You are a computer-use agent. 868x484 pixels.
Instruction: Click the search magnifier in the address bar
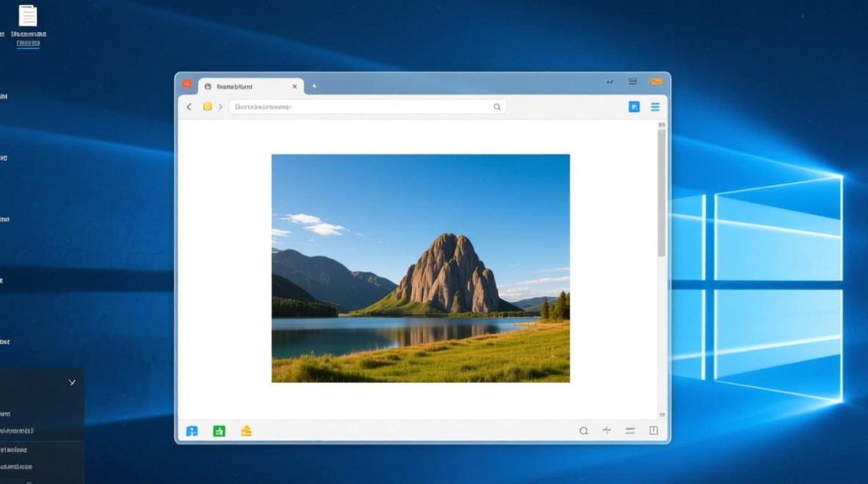(x=497, y=106)
